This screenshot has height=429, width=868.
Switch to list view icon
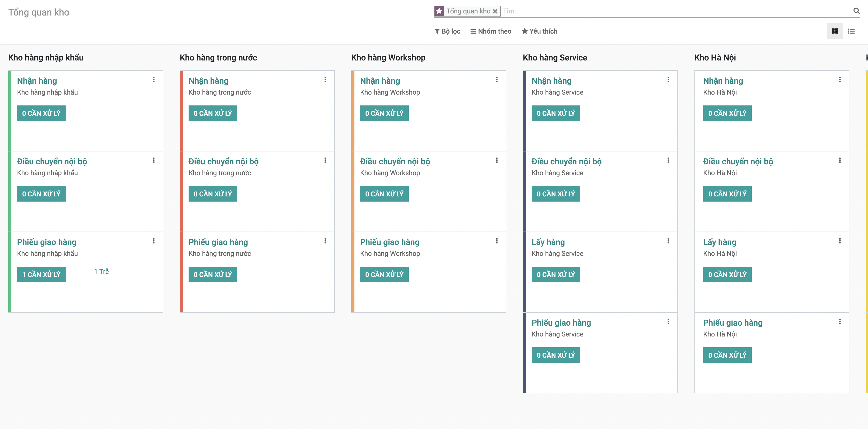point(851,31)
